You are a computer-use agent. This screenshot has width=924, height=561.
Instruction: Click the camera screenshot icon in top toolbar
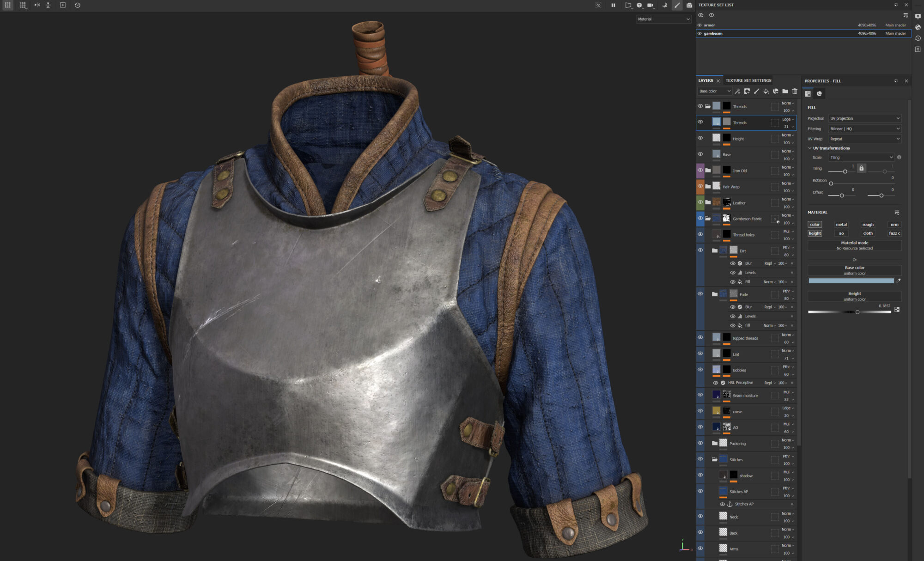tap(689, 5)
